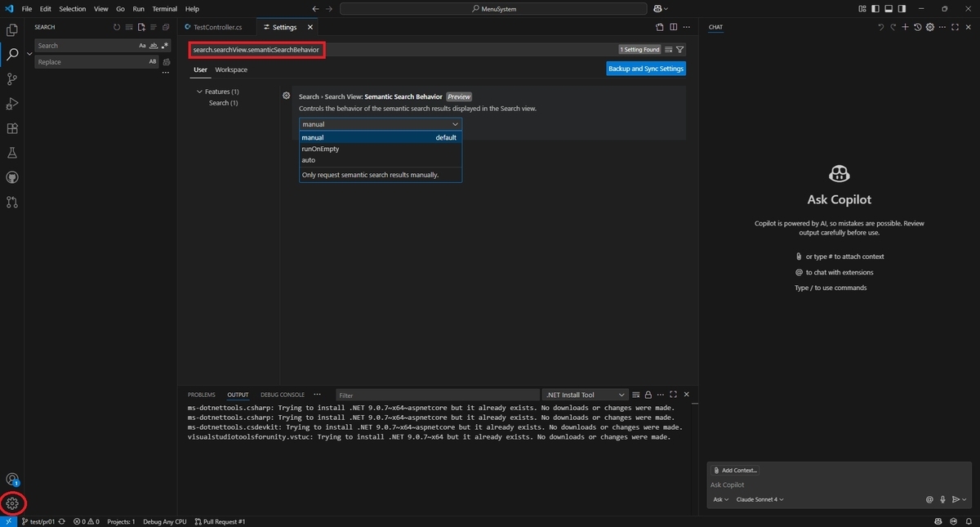Toggle Use Regular Expression in search box
The image size is (980, 527).
click(164, 46)
